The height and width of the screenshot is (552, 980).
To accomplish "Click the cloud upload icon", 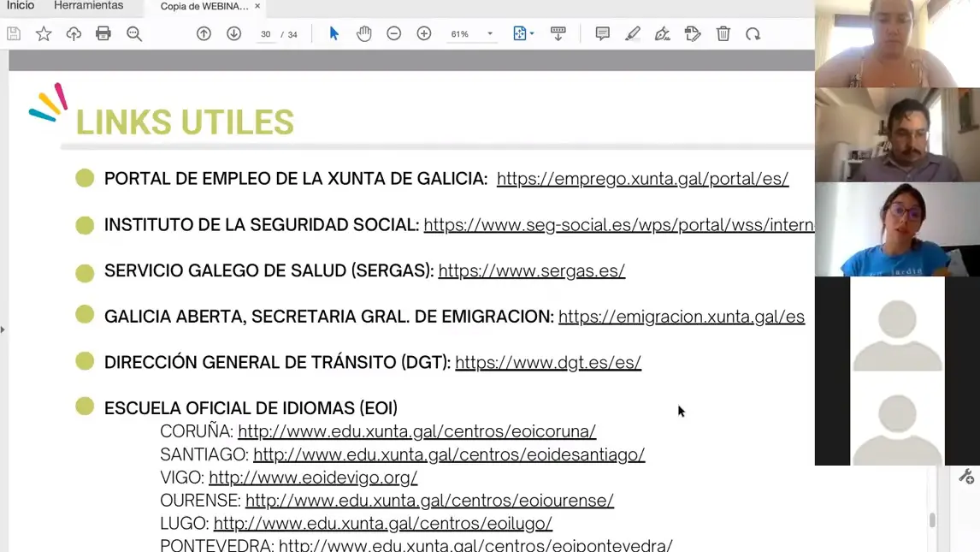I will [74, 33].
